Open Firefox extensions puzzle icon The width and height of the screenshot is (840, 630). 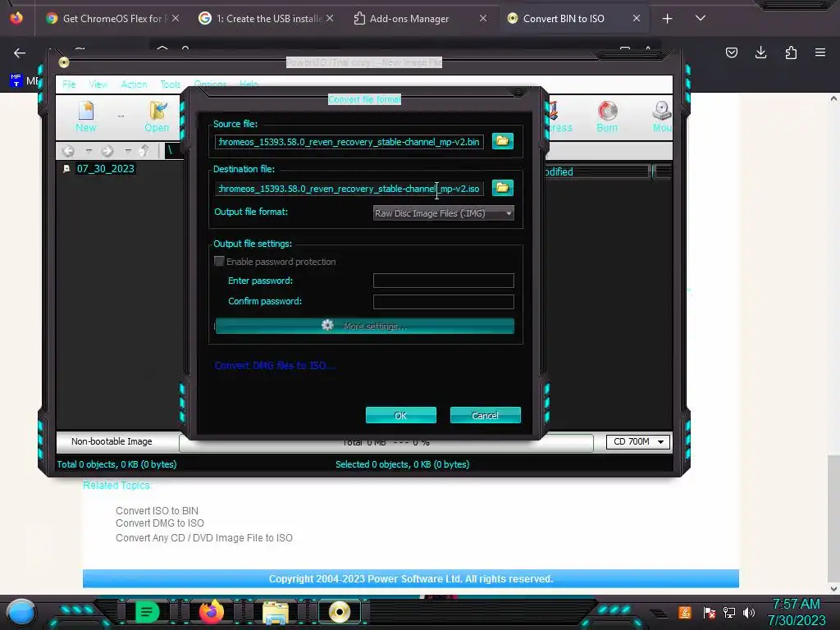point(791,52)
